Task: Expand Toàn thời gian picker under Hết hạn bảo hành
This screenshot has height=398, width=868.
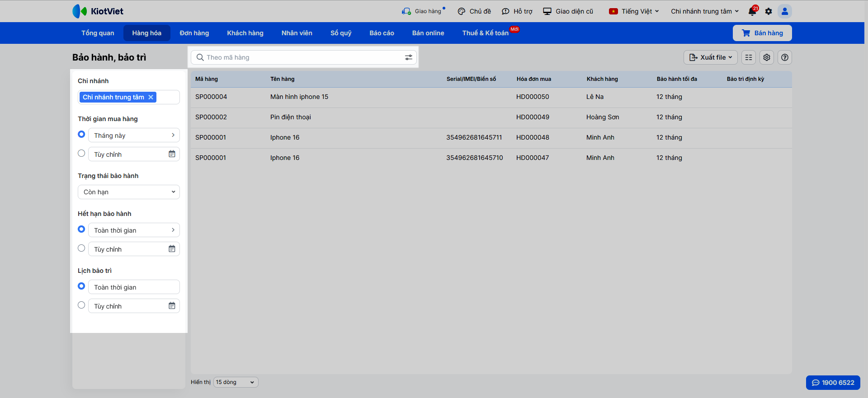Action: (134, 230)
